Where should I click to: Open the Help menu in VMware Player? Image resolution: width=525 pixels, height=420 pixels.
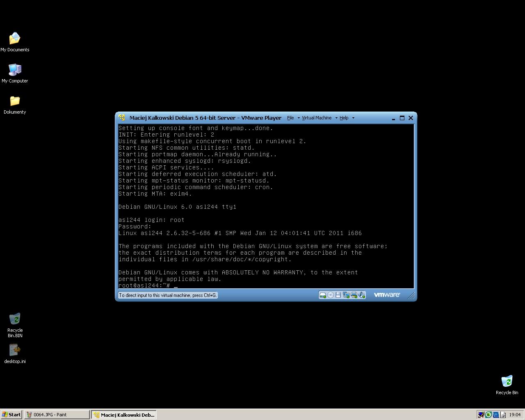tap(344, 118)
